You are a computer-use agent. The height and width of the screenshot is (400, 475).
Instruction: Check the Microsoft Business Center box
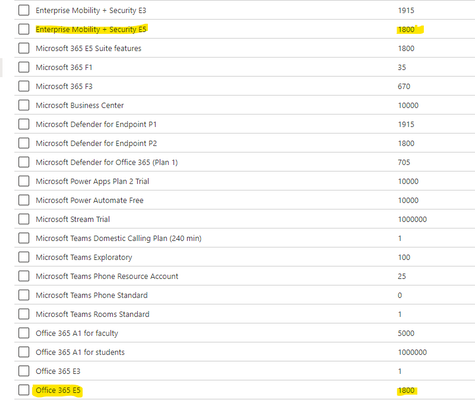pos(24,105)
